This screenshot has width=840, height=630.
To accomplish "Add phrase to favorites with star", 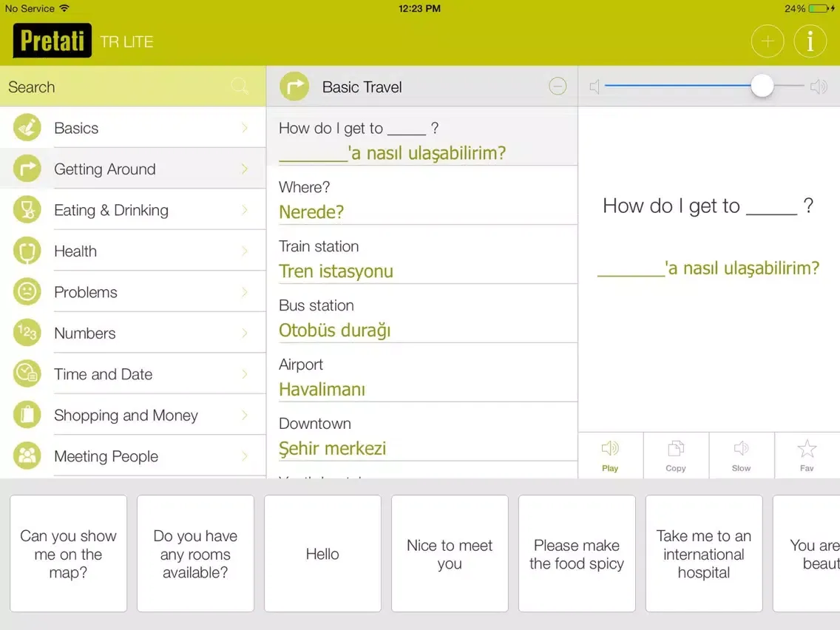I will 807,455.
